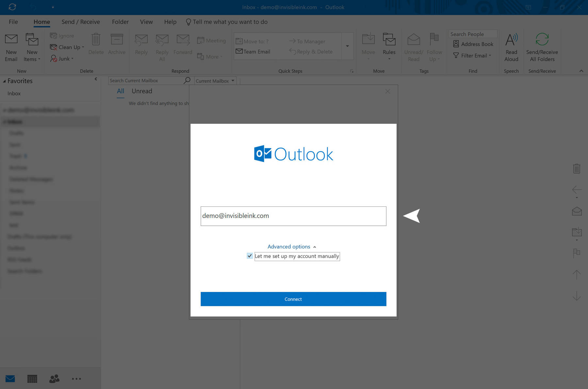Open the Junk email dropdown
588x389 pixels.
[x=62, y=58]
